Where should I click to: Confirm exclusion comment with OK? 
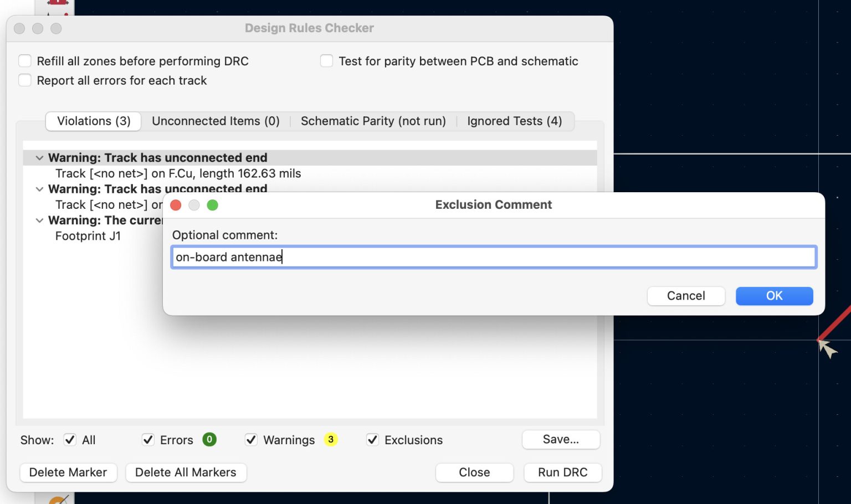pos(774,296)
